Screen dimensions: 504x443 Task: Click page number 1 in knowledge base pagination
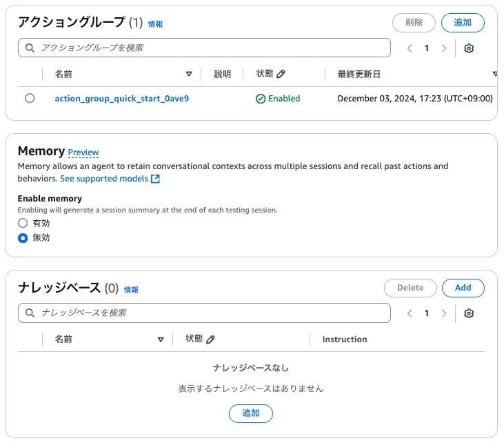coord(427,313)
